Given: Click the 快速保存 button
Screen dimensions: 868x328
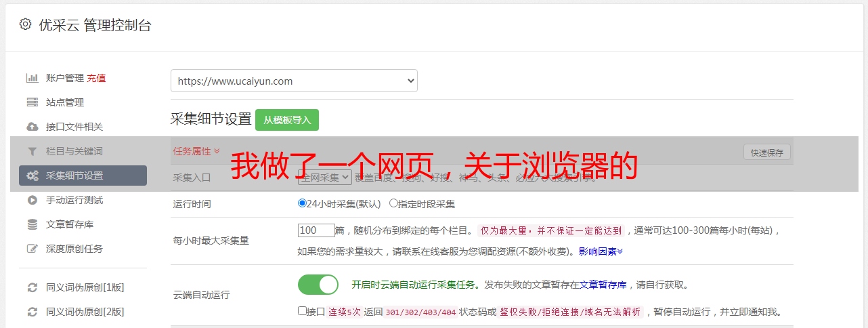Looking at the screenshot, I should 767,152.
